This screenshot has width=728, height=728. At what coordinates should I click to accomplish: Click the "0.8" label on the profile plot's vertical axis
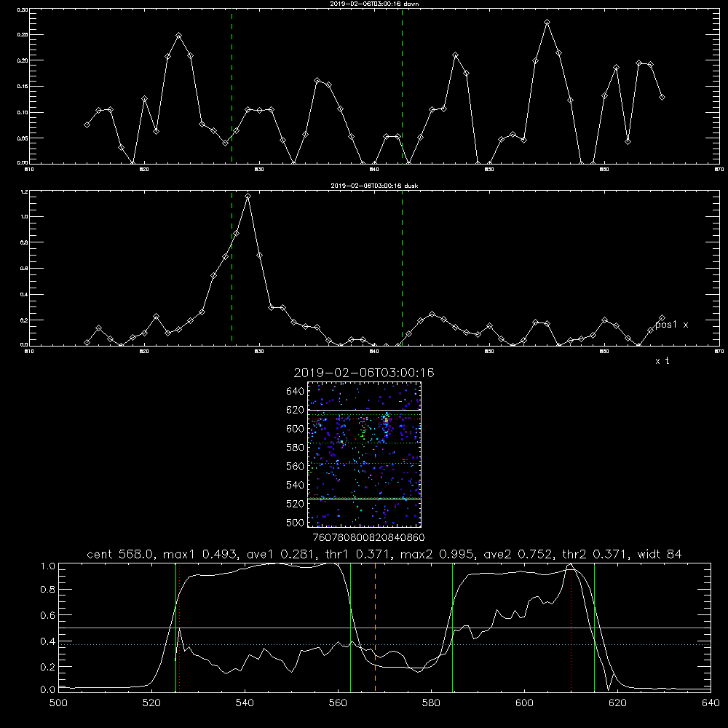48,590
